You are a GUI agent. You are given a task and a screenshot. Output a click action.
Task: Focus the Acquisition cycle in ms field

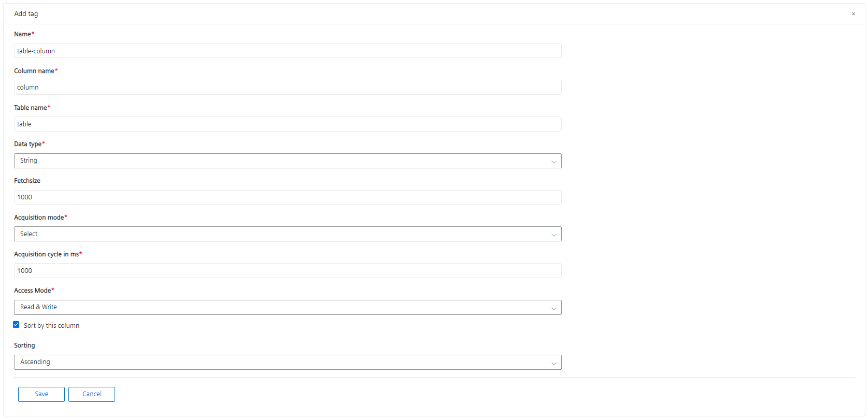287,271
